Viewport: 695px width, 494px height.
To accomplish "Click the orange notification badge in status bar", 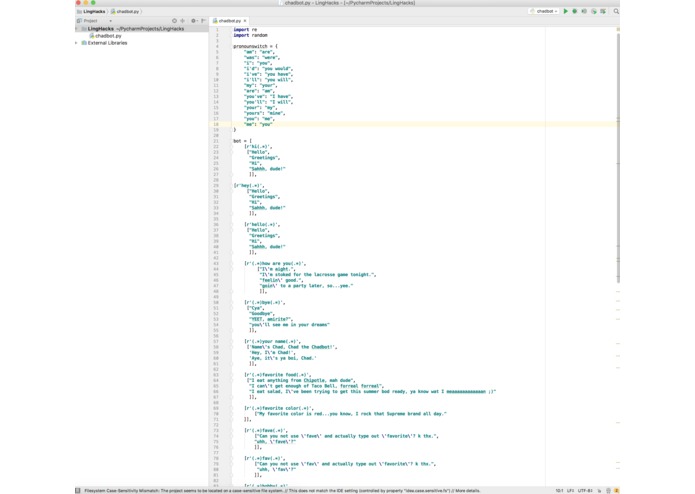I will click(616, 491).
